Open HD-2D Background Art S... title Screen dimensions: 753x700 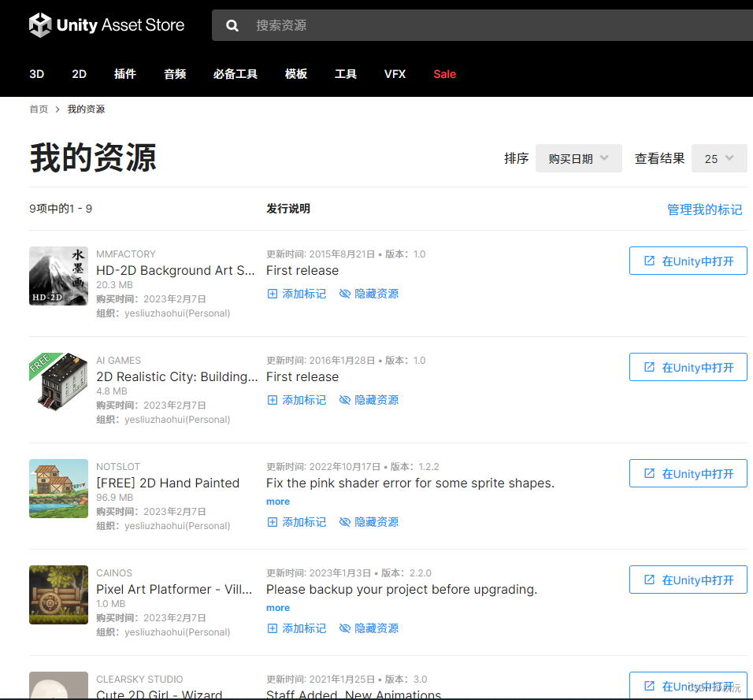coord(176,271)
